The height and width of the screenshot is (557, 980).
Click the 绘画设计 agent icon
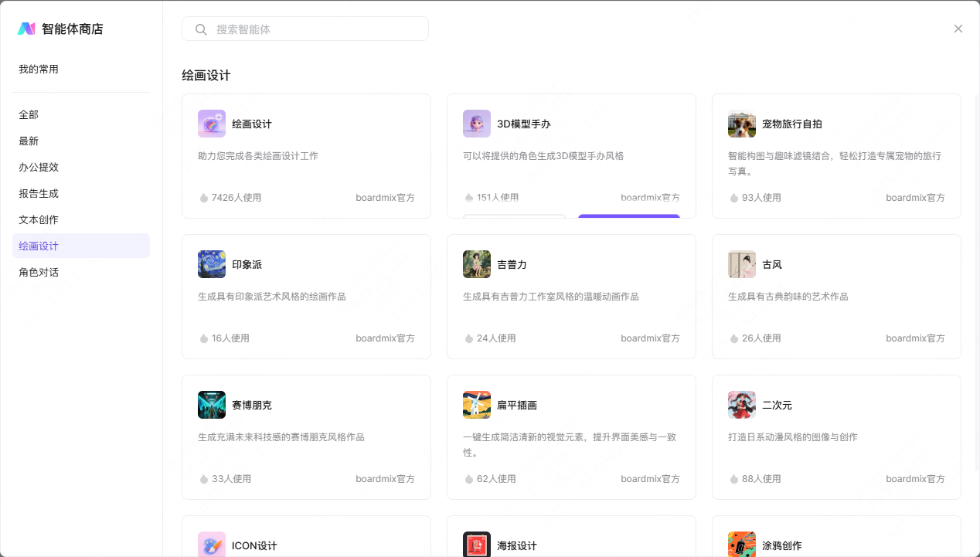tap(212, 124)
